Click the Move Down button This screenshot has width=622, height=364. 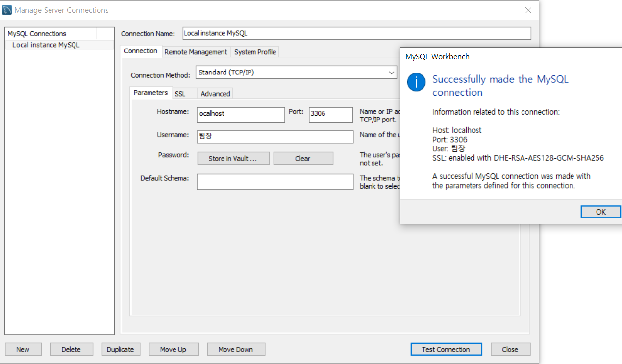tap(236, 349)
